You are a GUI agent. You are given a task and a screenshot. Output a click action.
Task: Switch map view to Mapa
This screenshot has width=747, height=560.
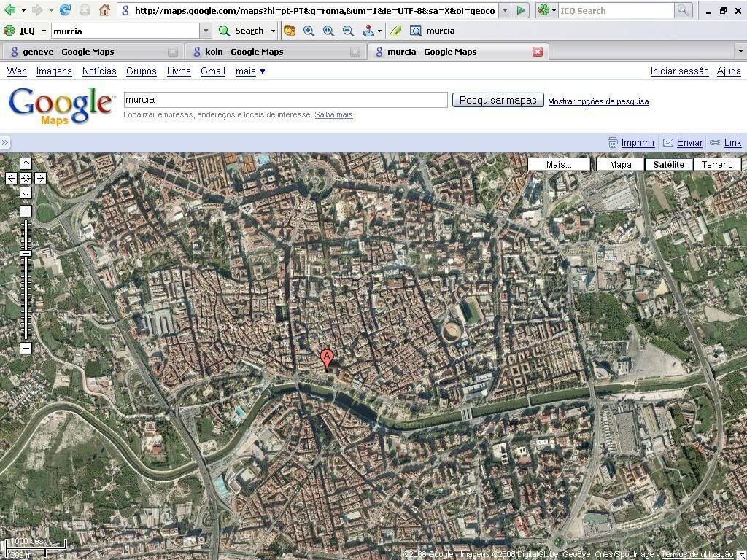[x=620, y=164]
